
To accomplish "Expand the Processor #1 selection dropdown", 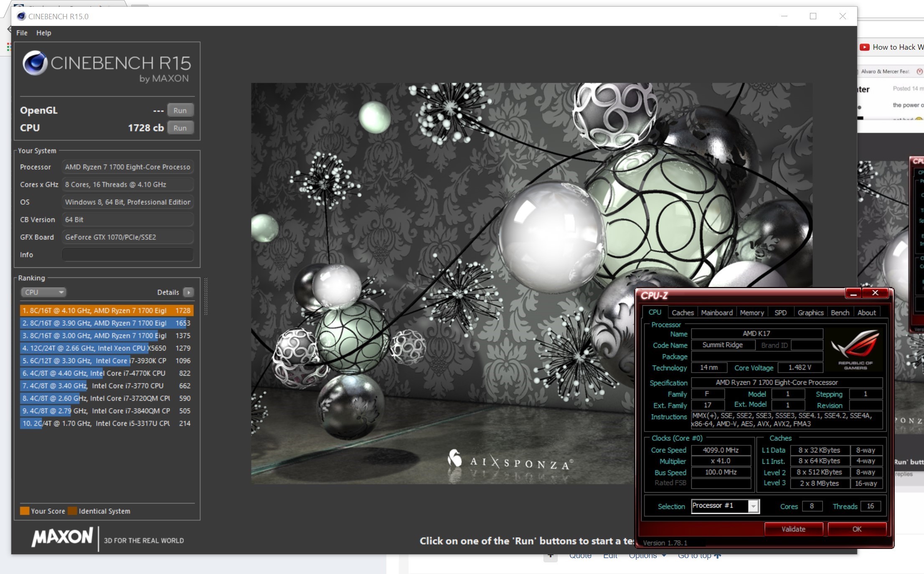I will pyautogui.click(x=753, y=506).
